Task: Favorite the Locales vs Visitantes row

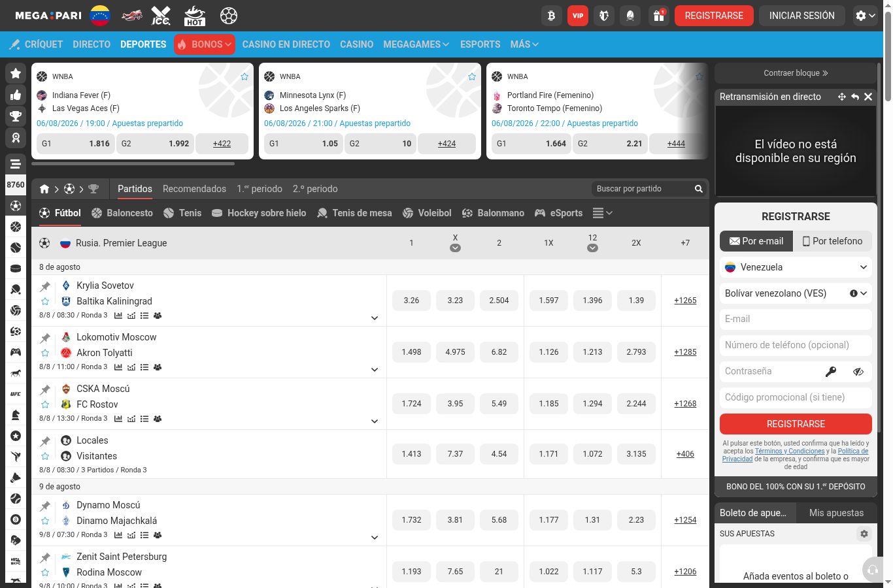Action: 45,456
